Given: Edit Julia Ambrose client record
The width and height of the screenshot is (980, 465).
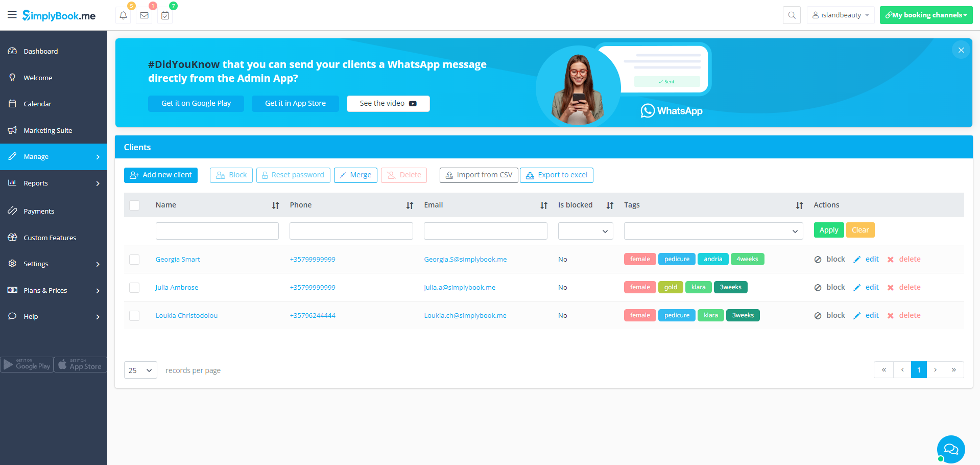Looking at the screenshot, I should pos(866,287).
